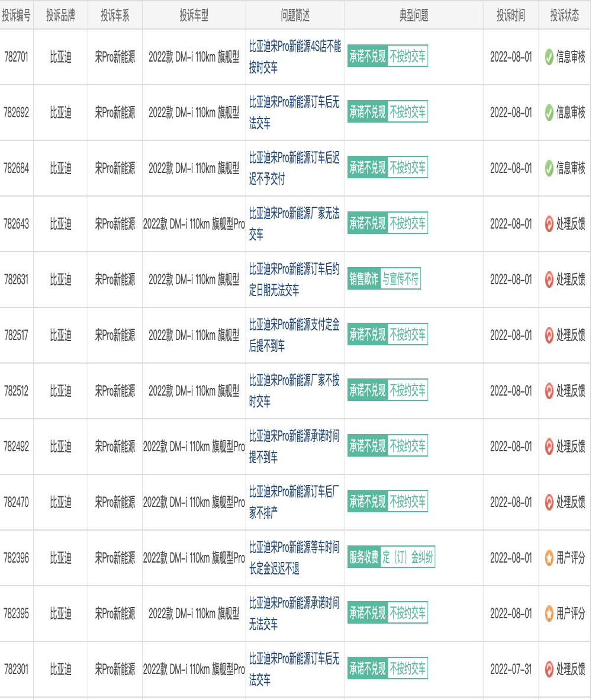Open complaint link 比亚迪宋Pro新能源订车后厂家不排产
Image resolution: width=592 pixels, height=700 pixels.
[294, 502]
